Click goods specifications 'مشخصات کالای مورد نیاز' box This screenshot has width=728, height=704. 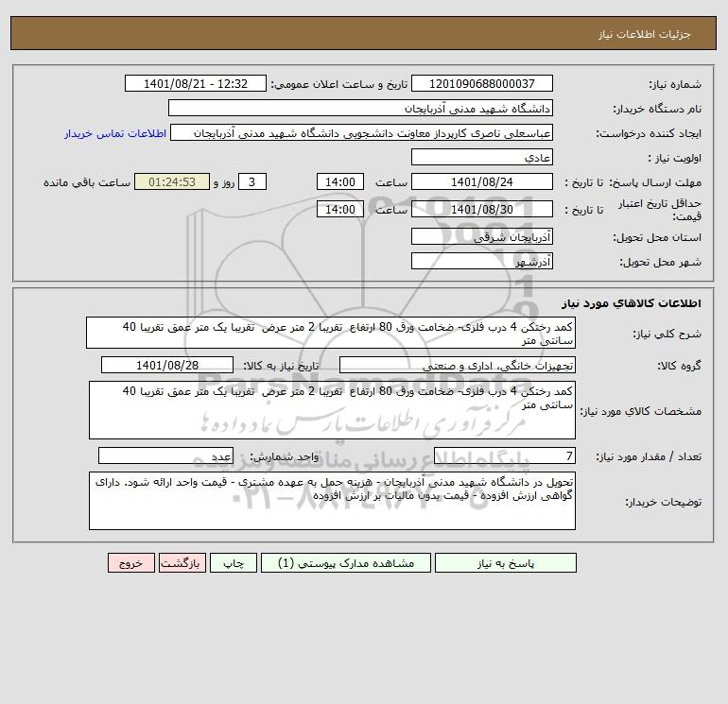(x=332, y=410)
